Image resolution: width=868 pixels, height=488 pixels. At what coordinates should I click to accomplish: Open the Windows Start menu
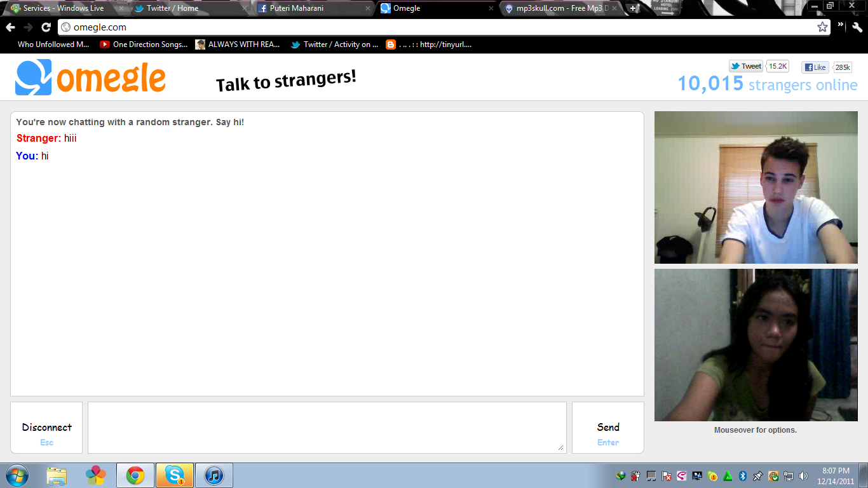pos(17,475)
